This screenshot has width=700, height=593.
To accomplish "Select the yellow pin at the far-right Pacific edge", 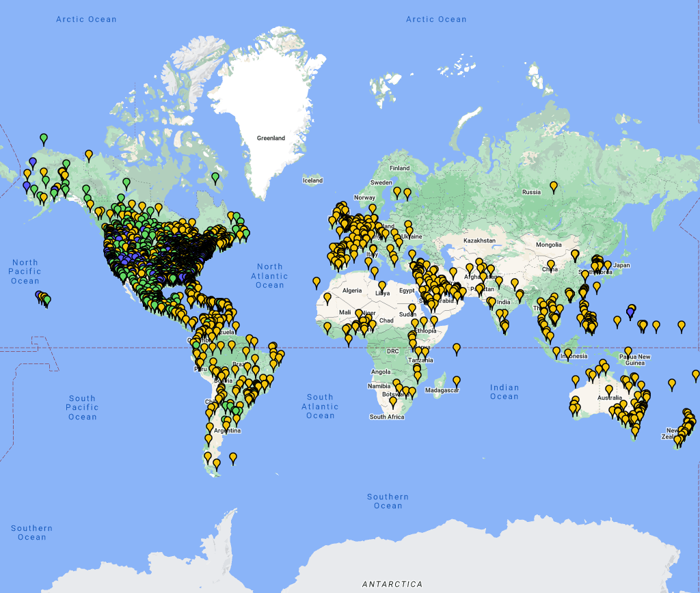I will pos(696,374).
